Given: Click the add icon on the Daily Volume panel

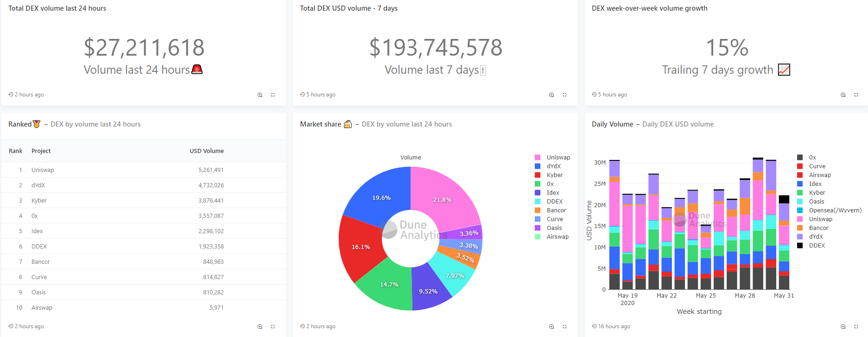Looking at the screenshot, I should point(843,326).
